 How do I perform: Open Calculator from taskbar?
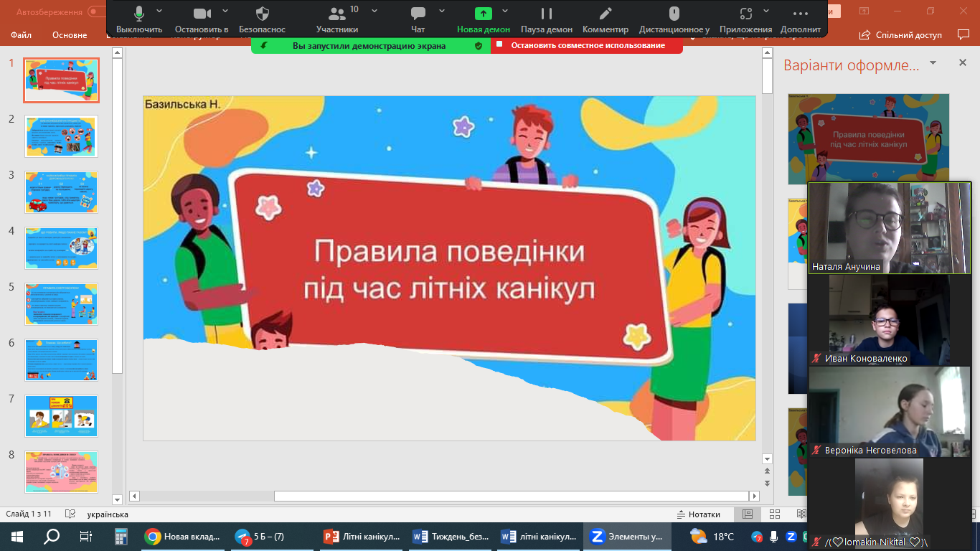pyautogui.click(x=121, y=536)
